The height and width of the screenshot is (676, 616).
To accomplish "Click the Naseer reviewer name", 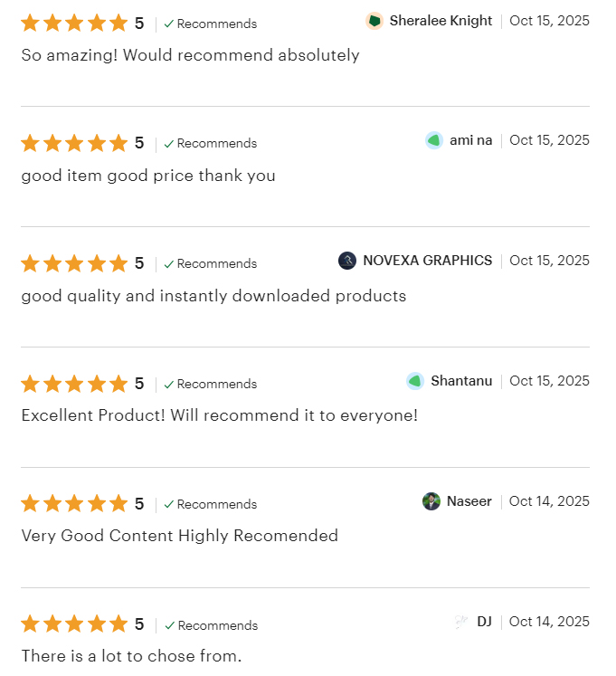I will coord(469,501).
